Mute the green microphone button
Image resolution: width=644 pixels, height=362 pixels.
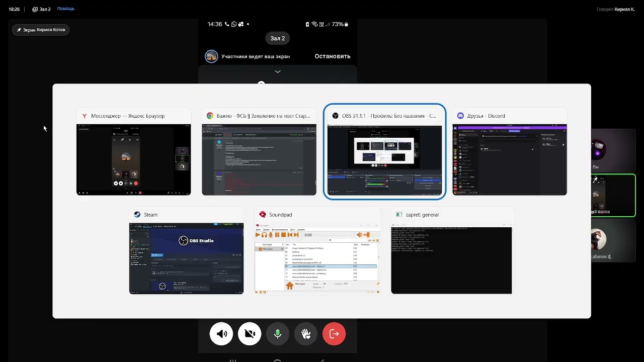(278, 334)
